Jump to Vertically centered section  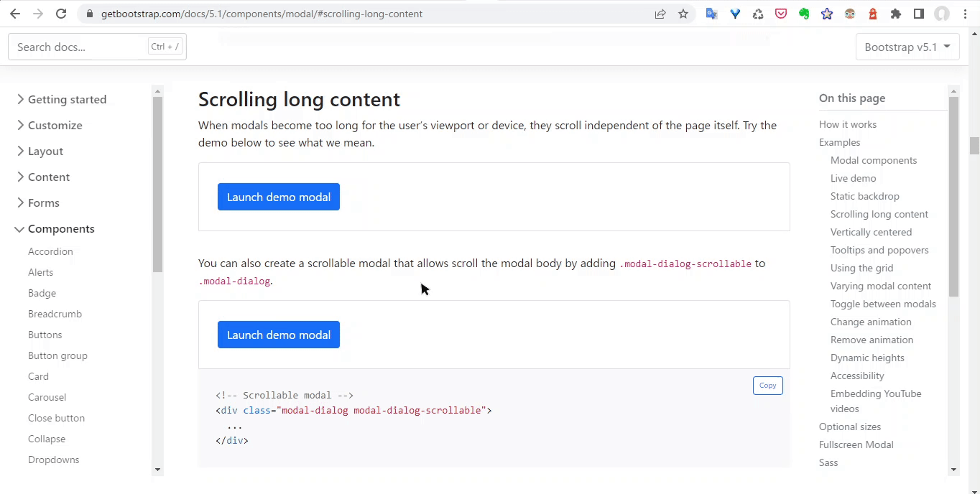871,232
